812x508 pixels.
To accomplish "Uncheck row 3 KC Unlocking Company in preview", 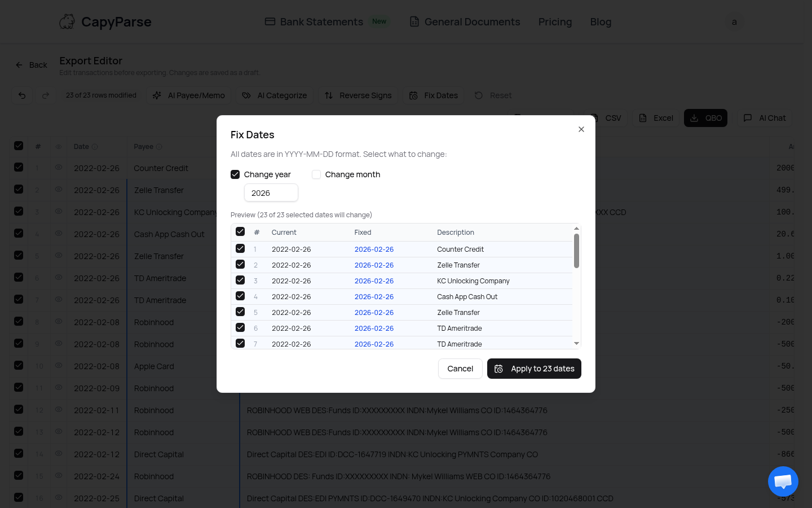I will pyautogui.click(x=240, y=280).
